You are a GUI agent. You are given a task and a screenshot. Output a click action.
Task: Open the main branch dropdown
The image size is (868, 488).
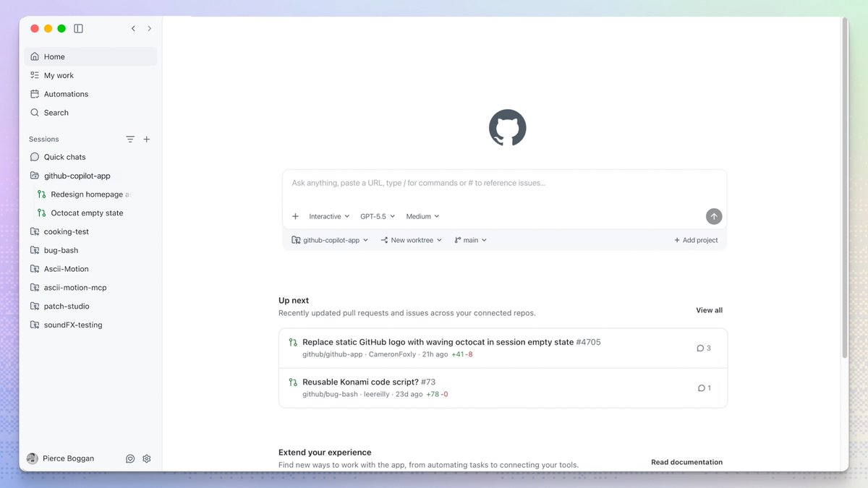pos(470,240)
